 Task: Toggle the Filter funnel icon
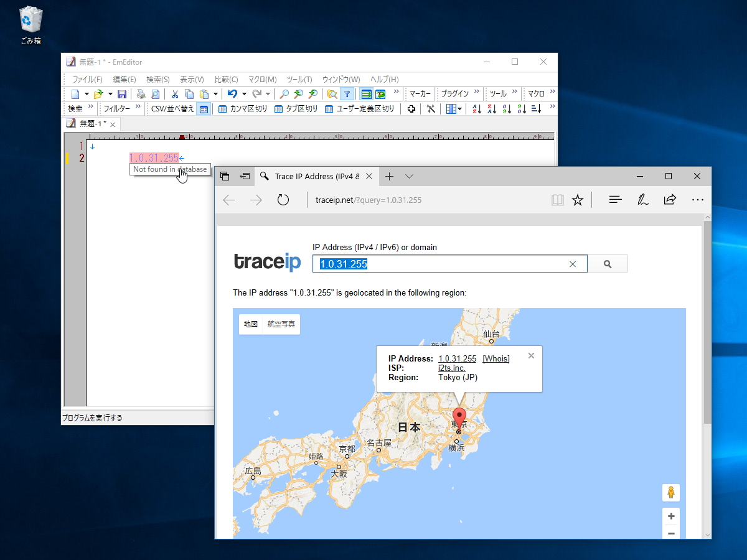tap(347, 94)
